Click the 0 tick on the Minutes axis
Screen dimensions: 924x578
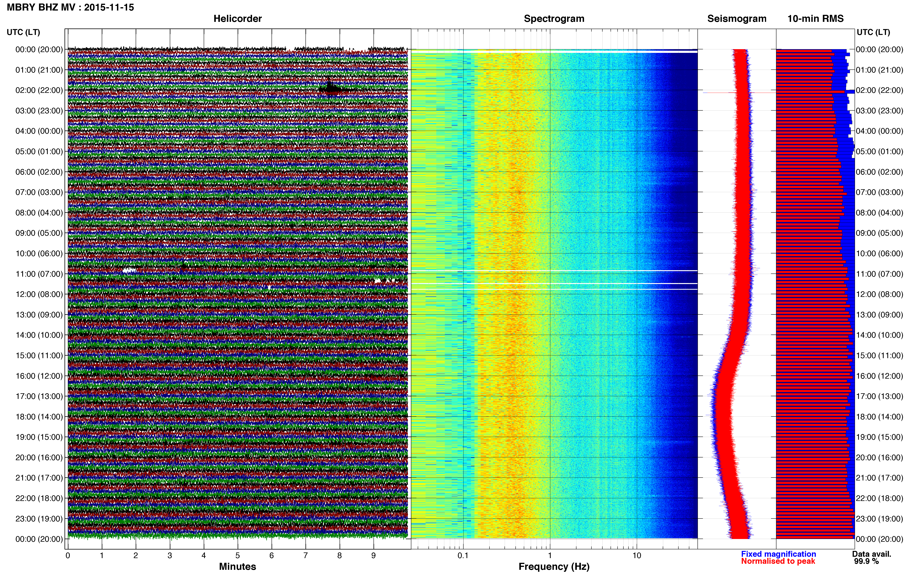tap(68, 556)
